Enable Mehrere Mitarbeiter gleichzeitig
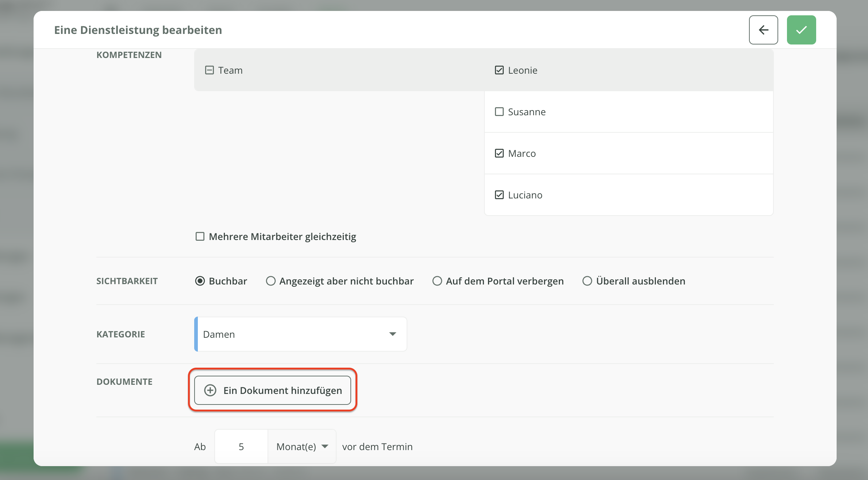Image resolution: width=868 pixels, height=480 pixels. (x=200, y=236)
